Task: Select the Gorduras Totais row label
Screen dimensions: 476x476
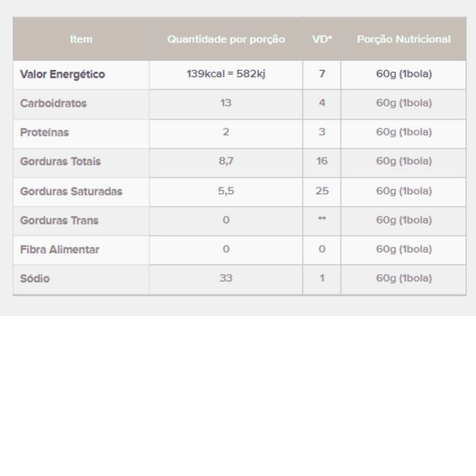Action: pos(60,162)
